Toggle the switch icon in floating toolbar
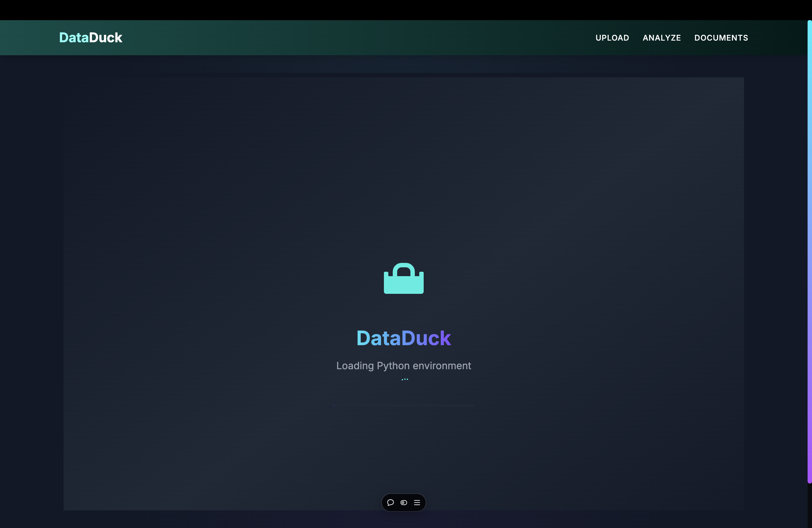This screenshot has width=812, height=528. pyautogui.click(x=404, y=502)
